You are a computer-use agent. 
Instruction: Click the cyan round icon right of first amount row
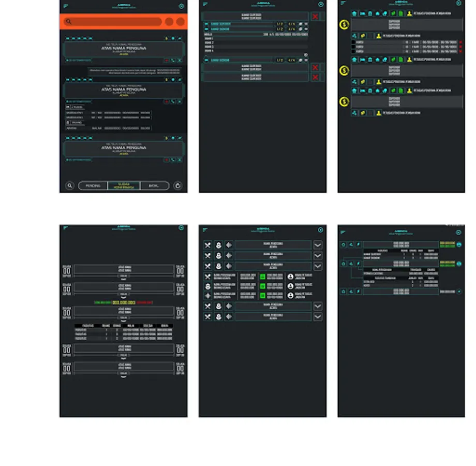[459, 244]
